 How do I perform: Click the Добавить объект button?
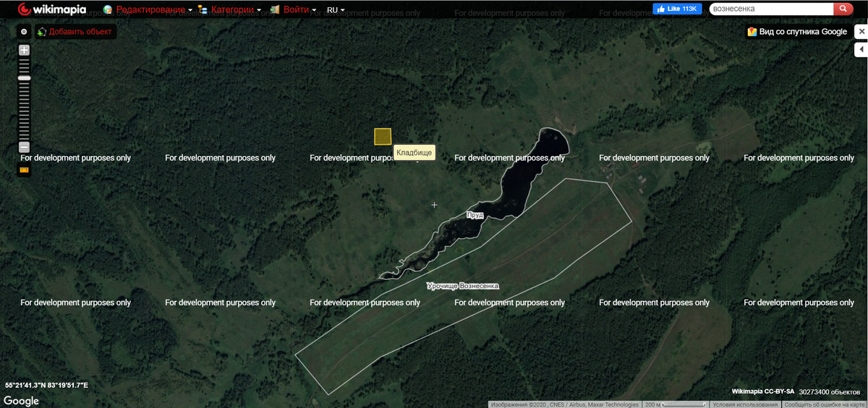coord(76,32)
